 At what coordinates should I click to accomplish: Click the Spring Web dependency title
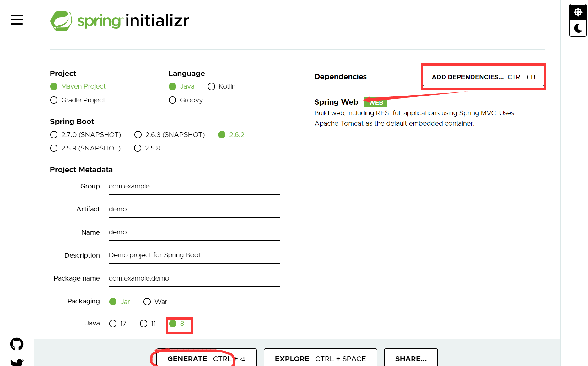pyautogui.click(x=336, y=102)
